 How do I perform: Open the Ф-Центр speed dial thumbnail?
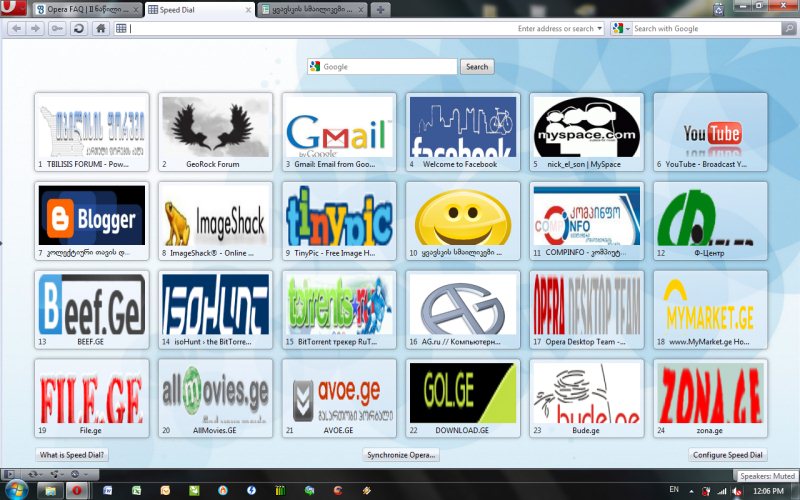click(710, 220)
